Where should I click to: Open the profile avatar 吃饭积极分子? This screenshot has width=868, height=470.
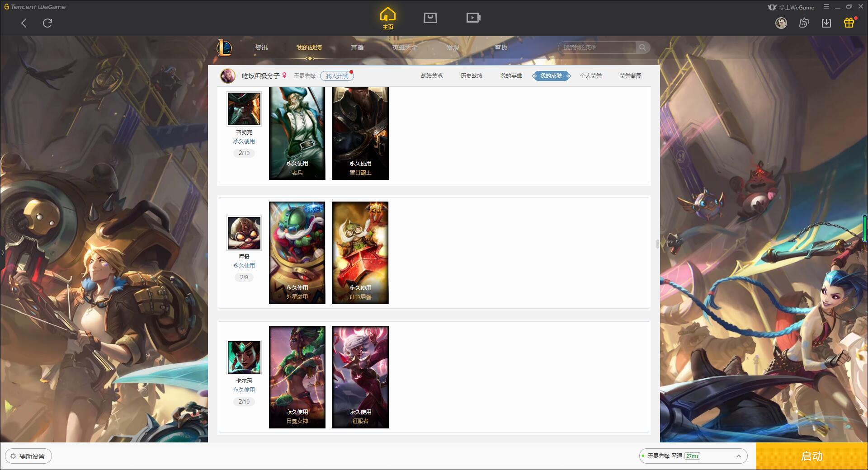pyautogui.click(x=228, y=76)
